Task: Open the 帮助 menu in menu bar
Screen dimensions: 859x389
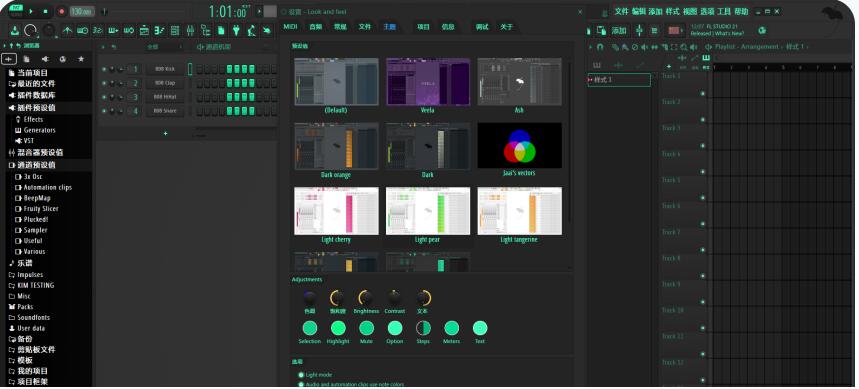Action: [x=741, y=12]
